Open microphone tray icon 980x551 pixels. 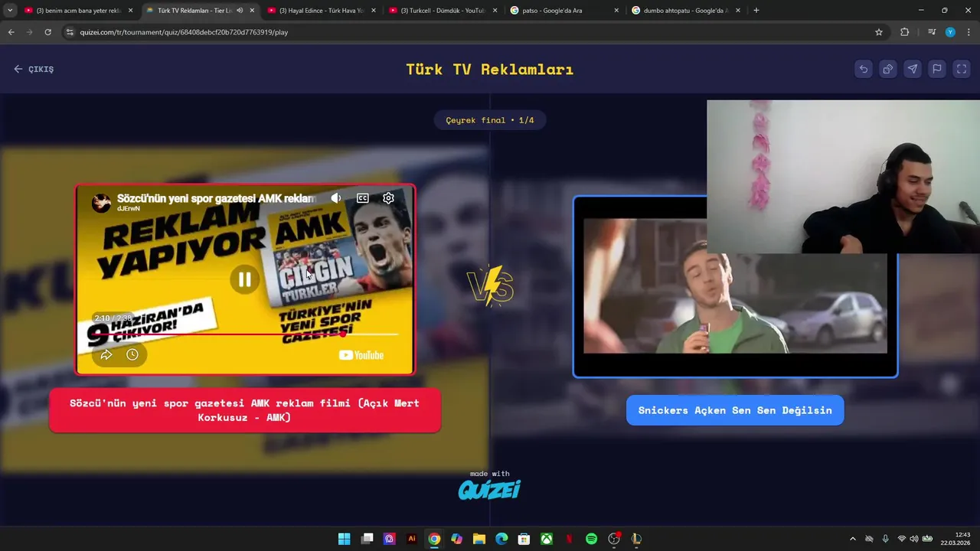pos(886,539)
